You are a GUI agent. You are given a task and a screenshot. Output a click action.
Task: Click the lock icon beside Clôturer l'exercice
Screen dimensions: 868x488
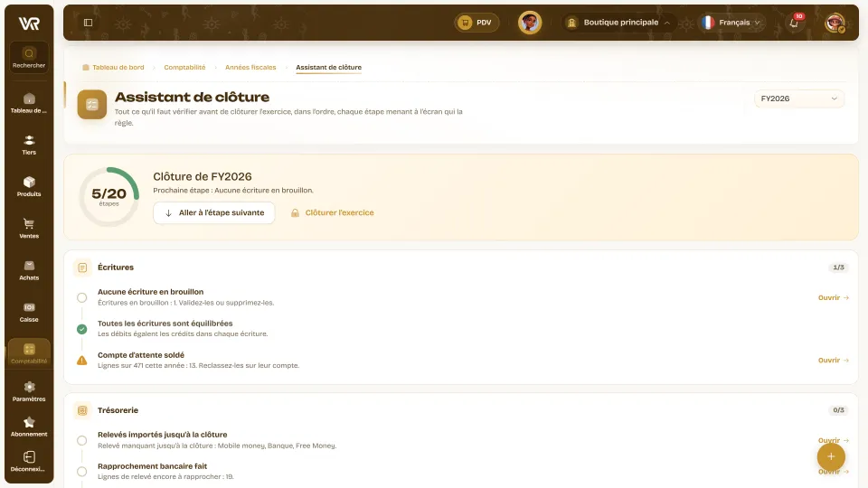tap(295, 213)
